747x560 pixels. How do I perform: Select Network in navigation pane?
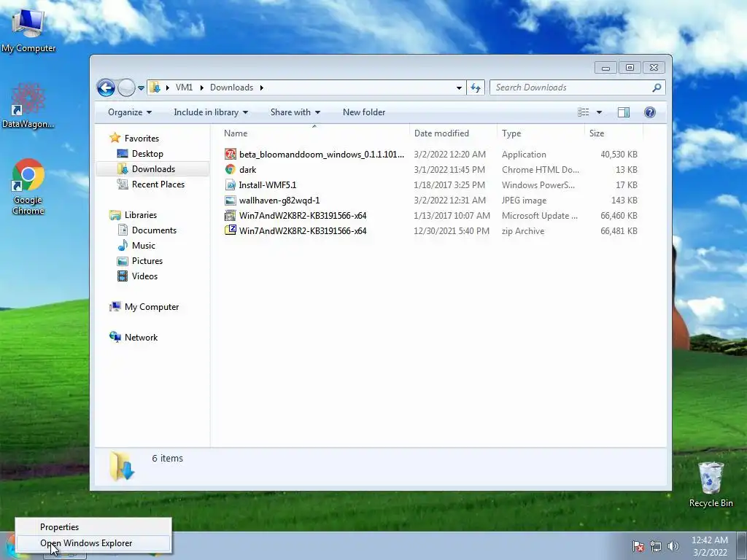(x=141, y=338)
